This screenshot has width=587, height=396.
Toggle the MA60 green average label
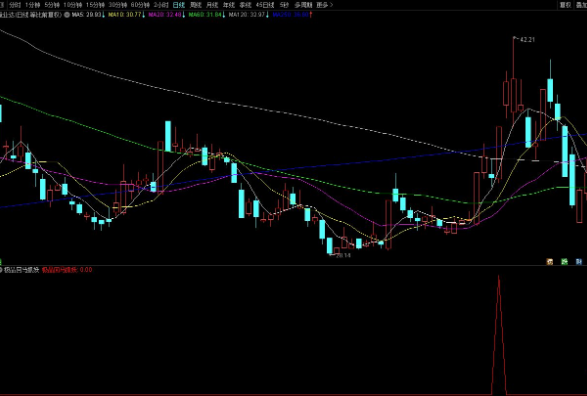tap(205, 15)
